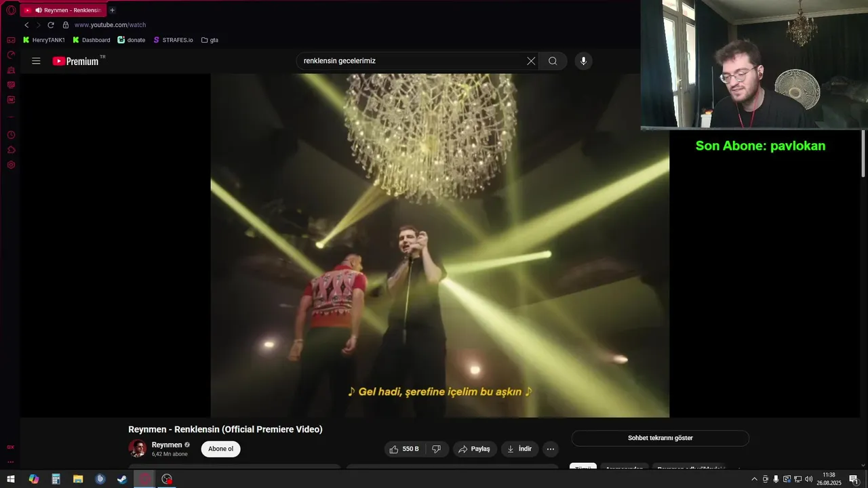This screenshot has height=488, width=868.
Task: Show hidden system tray icons chevron
Action: (x=754, y=479)
